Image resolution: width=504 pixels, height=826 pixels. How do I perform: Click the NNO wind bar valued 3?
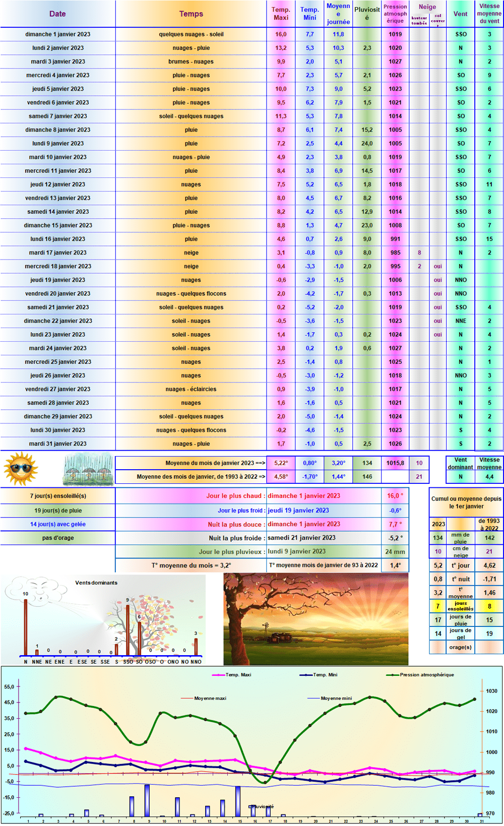tap(196, 647)
